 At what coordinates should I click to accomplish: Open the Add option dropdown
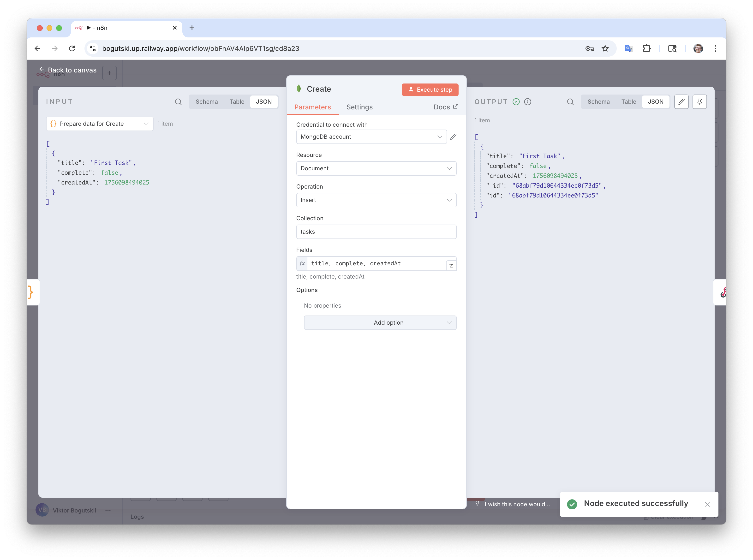coord(380,323)
